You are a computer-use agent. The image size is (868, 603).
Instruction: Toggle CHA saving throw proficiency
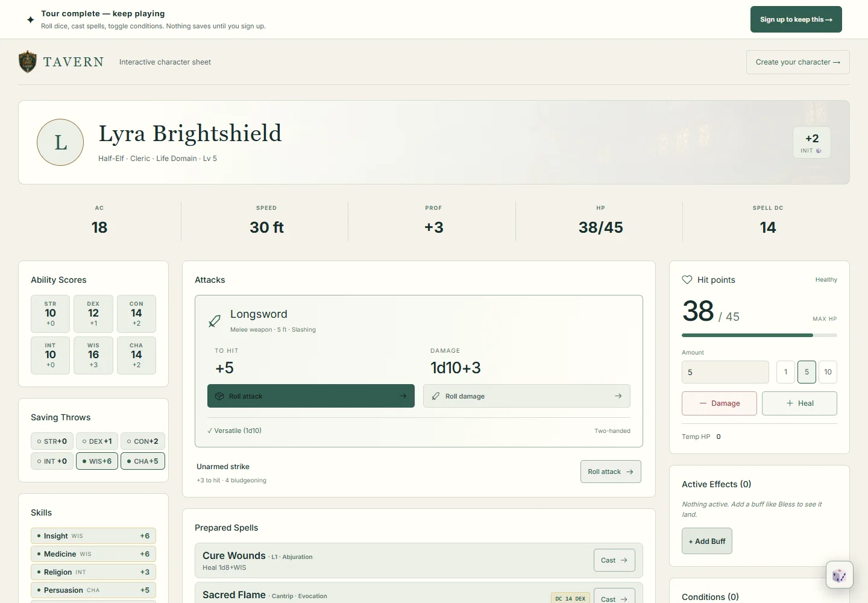tap(143, 461)
